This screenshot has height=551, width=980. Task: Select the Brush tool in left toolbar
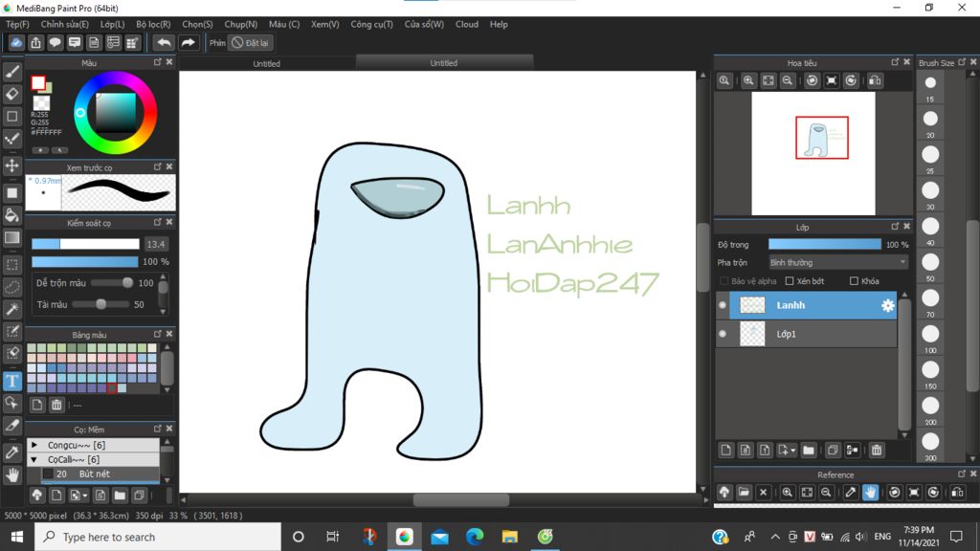[x=11, y=72]
